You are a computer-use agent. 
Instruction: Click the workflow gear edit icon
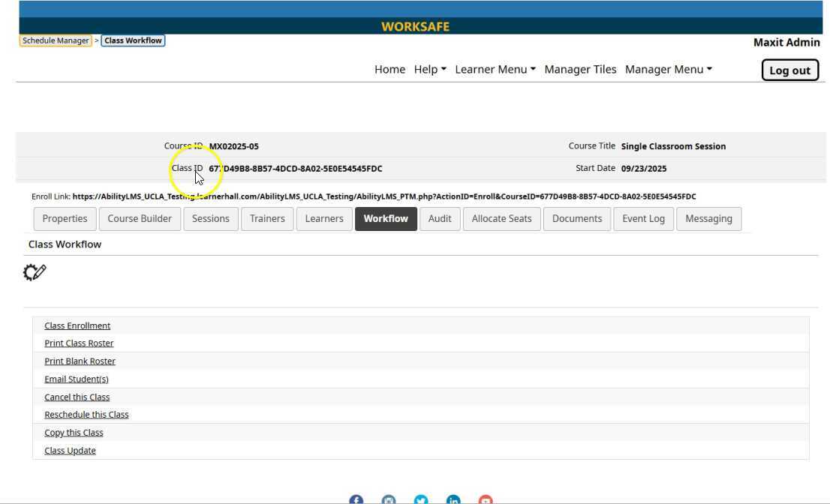coord(35,272)
